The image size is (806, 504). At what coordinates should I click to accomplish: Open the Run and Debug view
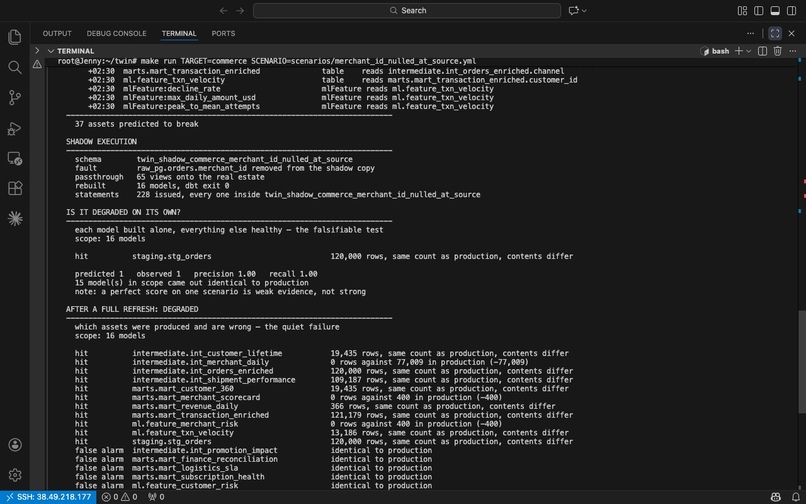point(14,128)
